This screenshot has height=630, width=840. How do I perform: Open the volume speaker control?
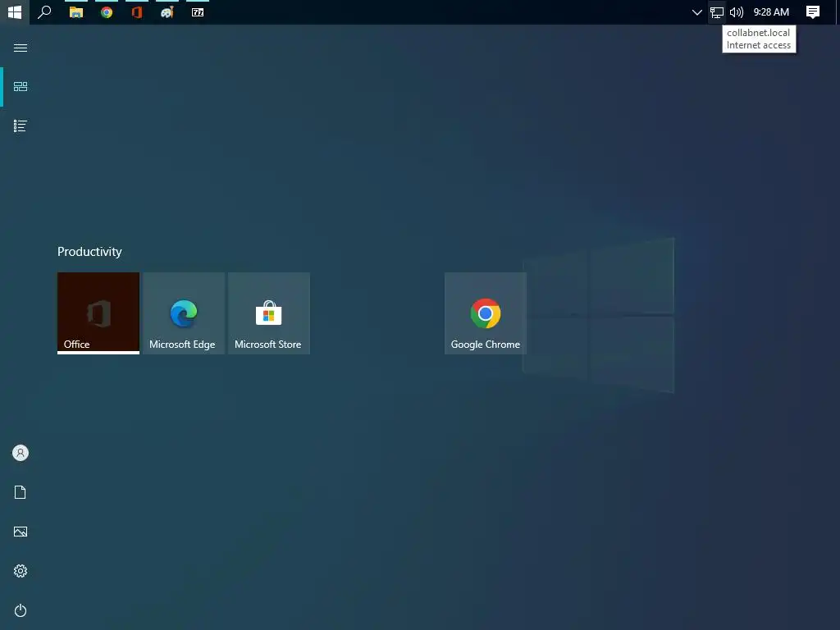click(737, 11)
